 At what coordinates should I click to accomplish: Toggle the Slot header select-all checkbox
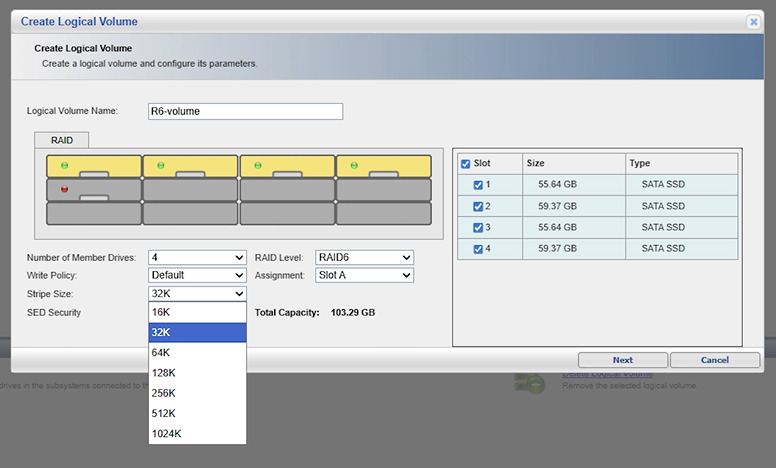pyautogui.click(x=465, y=164)
